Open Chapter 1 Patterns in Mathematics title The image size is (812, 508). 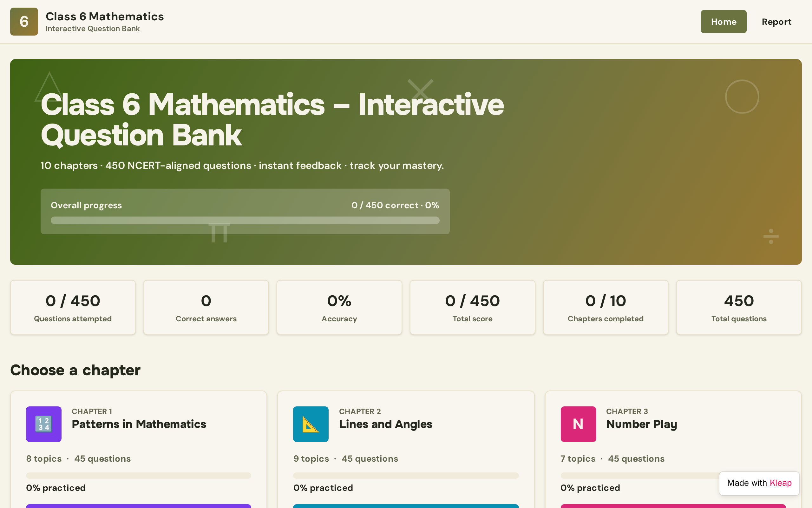click(x=139, y=424)
